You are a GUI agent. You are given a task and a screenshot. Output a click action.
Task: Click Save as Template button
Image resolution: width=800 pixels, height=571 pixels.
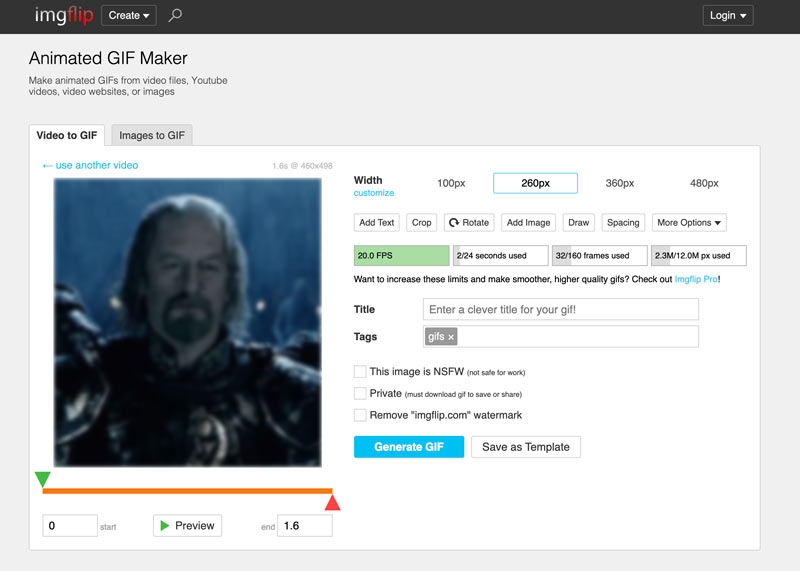click(526, 447)
